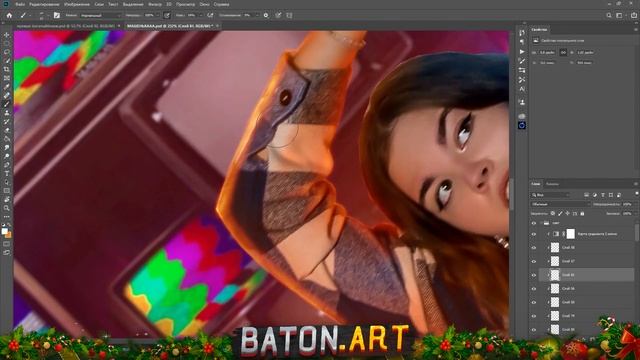Screen dimensions: 640x360
Task: Click the blue circular plugin icon
Action: point(522,126)
